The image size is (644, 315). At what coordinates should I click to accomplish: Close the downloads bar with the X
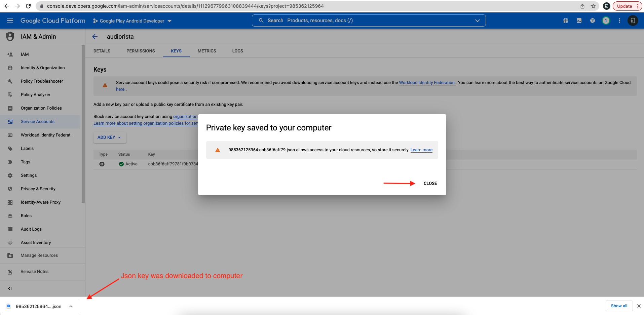[639, 306]
